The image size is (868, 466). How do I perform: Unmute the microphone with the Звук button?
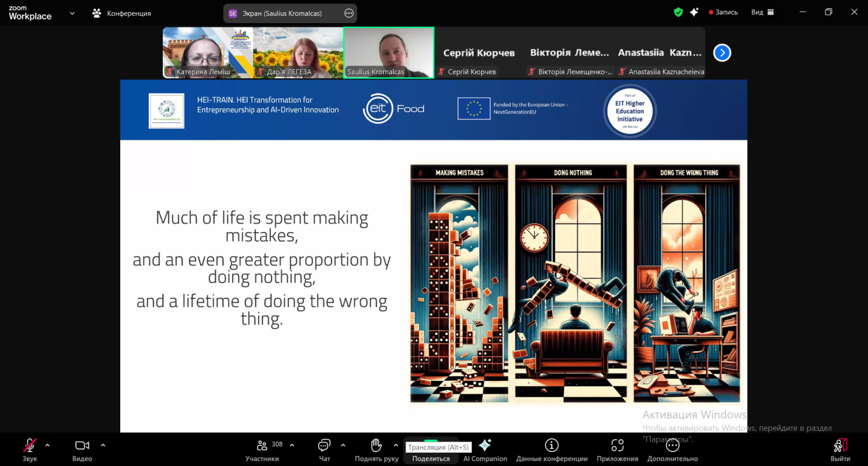click(30, 450)
